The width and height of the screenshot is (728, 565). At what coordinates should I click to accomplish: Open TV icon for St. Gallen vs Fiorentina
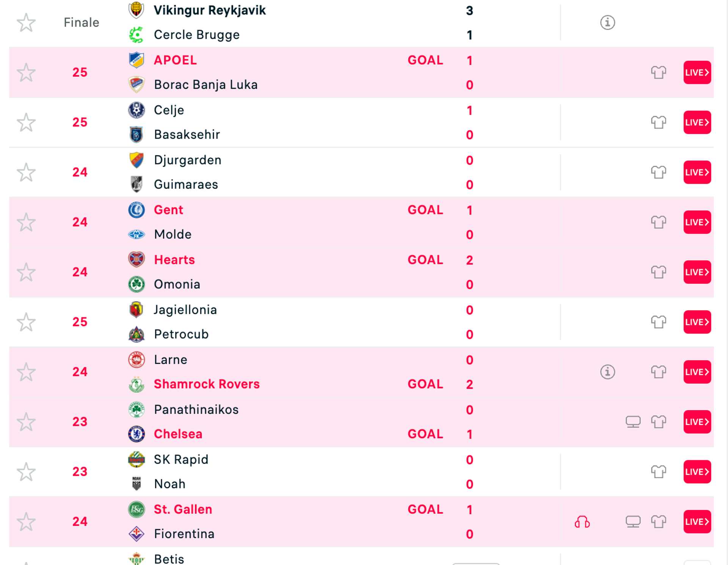point(633,522)
